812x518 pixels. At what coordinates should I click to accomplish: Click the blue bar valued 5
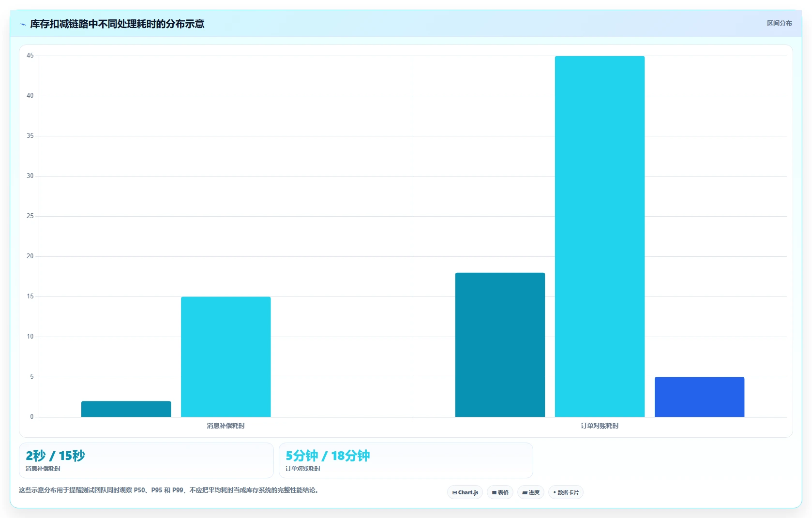[x=699, y=397]
